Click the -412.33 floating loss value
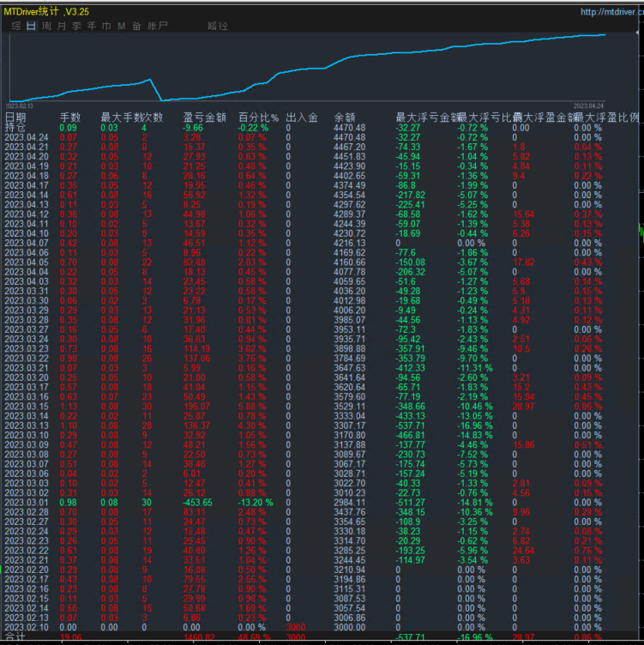 pyautogui.click(x=411, y=368)
